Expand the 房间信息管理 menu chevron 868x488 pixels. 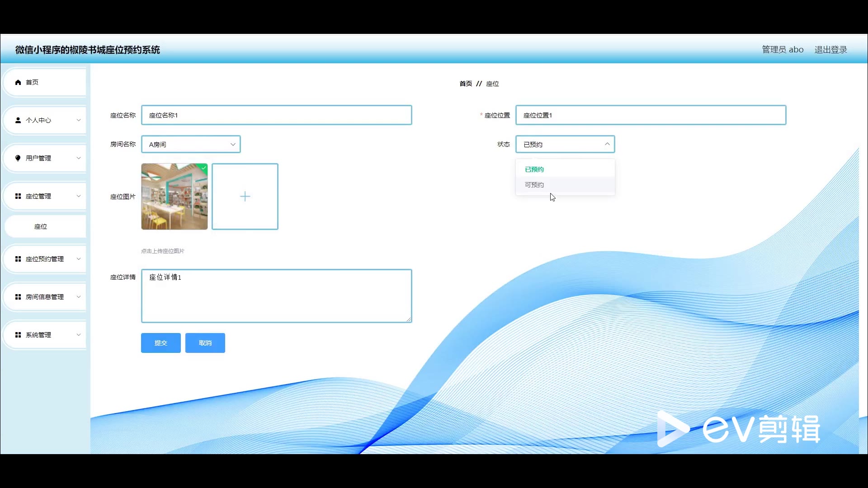pos(79,297)
